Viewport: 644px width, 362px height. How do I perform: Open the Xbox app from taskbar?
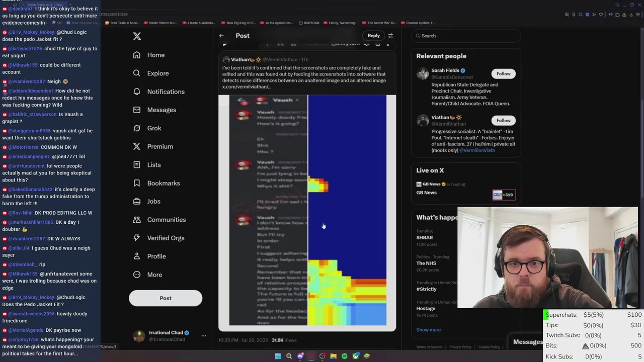coord(356,356)
